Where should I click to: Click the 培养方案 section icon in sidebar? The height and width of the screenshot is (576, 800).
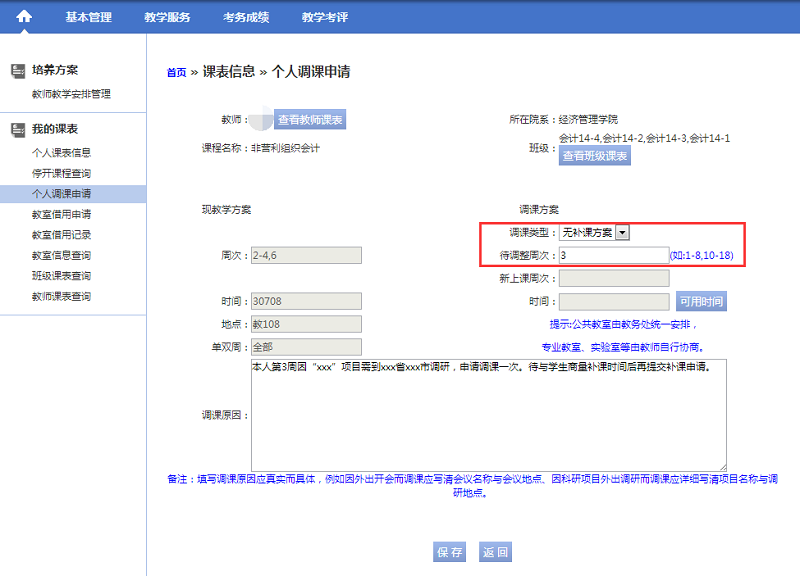(18, 71)
